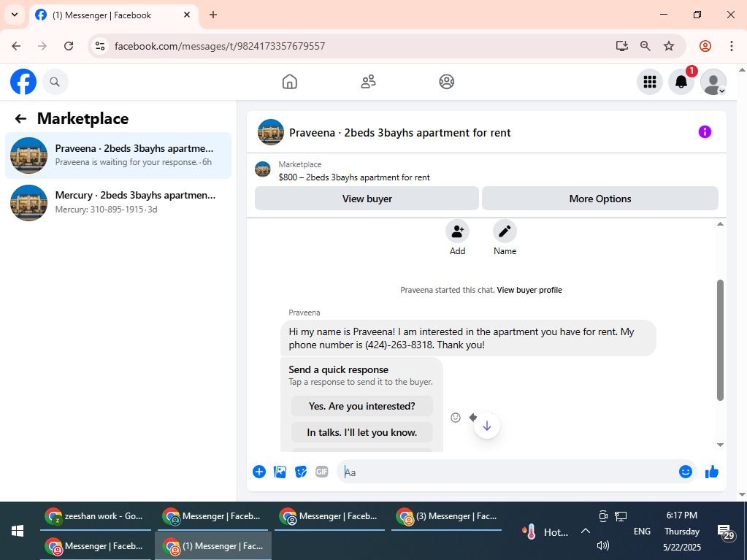Select the (1) Messenger | Facebook tab

pyautogui.click(x=115, y=15)
